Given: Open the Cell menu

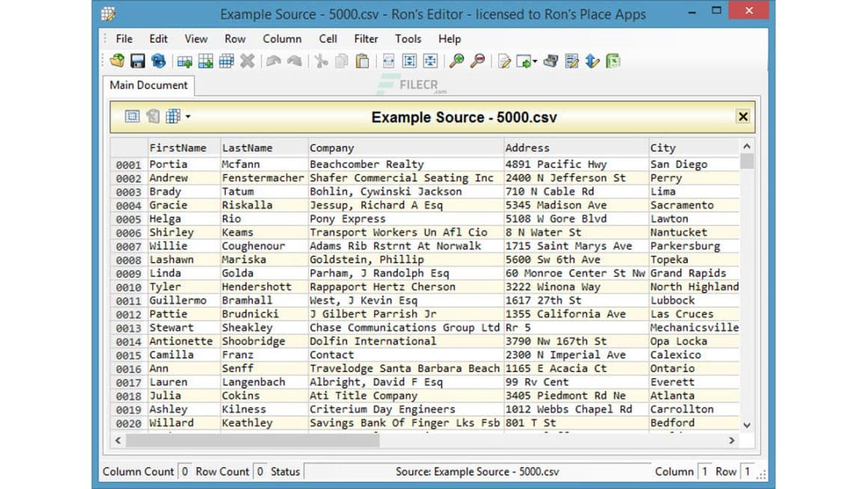Looking at the screenshot, I should (328, 39).
